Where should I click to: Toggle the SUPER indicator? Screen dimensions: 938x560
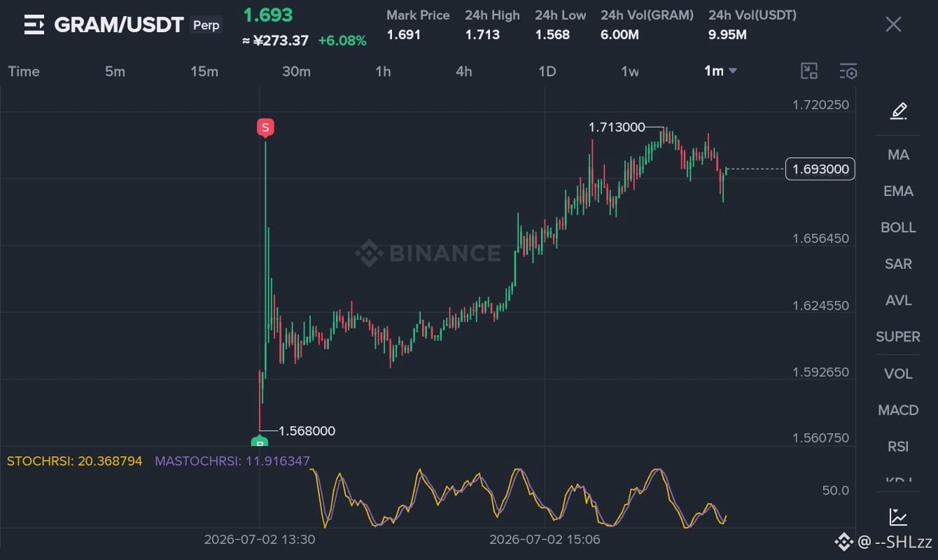click(898, 337)
